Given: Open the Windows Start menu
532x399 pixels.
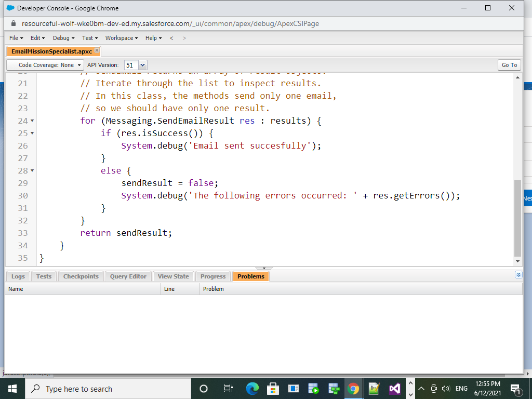Looking at the screenshot, I should click(x=11, y=388).
